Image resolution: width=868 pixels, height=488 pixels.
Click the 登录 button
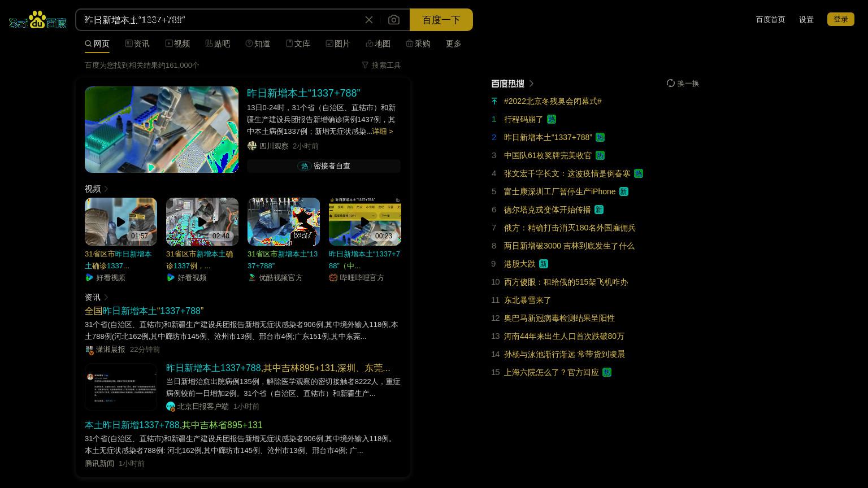pyautogui.click(x=841, y=19)
